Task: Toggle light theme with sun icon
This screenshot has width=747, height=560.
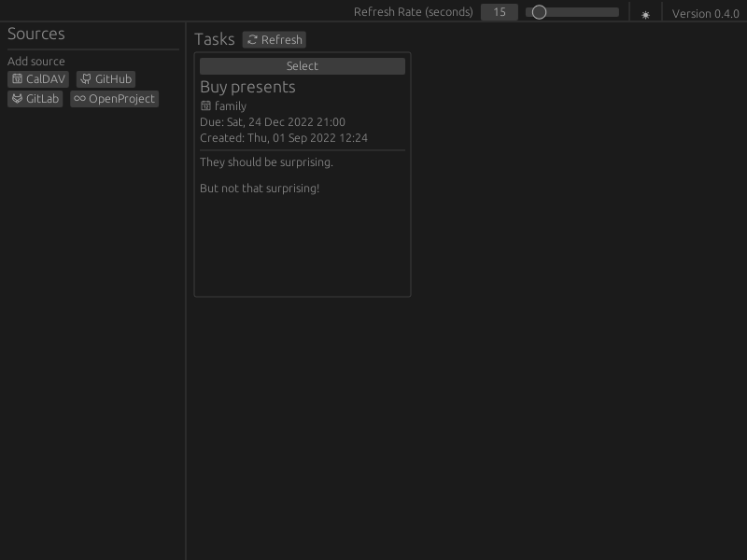Action: click(645, 15)
